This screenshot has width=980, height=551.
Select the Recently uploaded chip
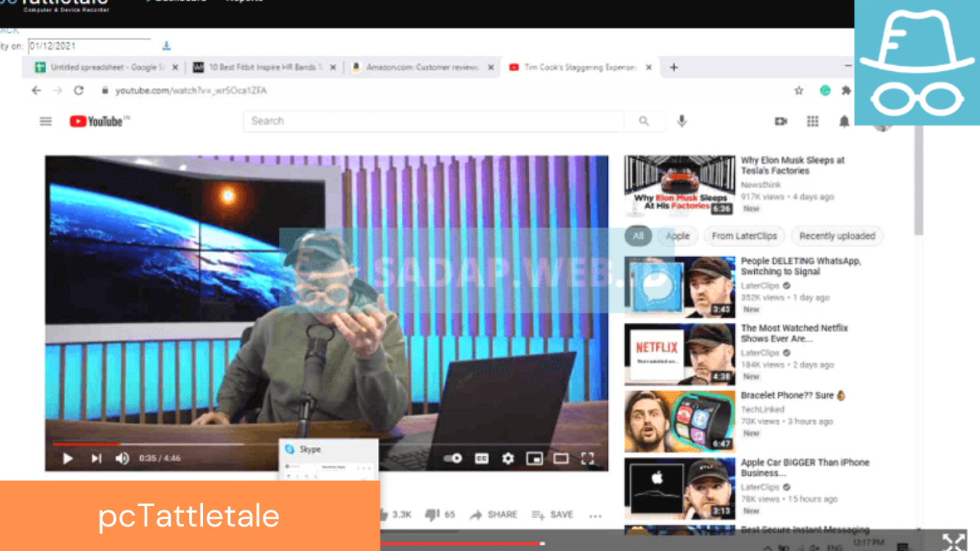coord(837,236)
